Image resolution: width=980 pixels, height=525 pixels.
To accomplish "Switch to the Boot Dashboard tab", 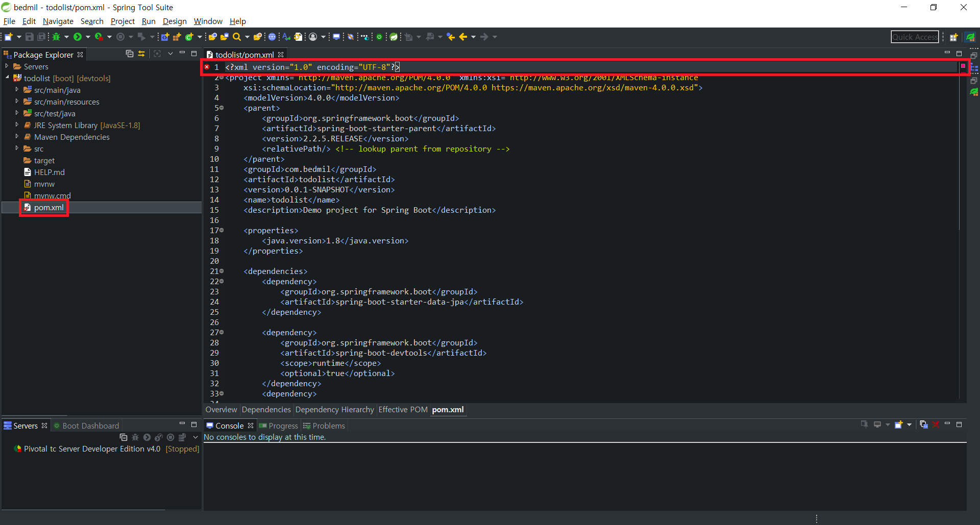I will 86,426.
